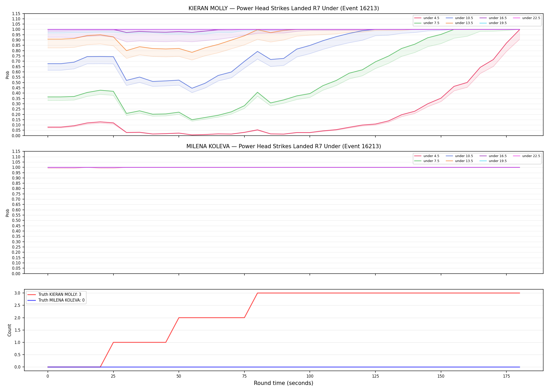
Task: Click the MILENA KOLEVA chart title
Action: [x=284, y=146]
